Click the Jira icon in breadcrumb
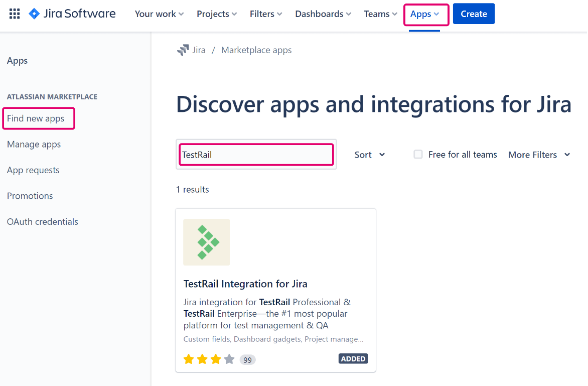Image resolution: width=588 pixels, height=386 pixels. 183,50
